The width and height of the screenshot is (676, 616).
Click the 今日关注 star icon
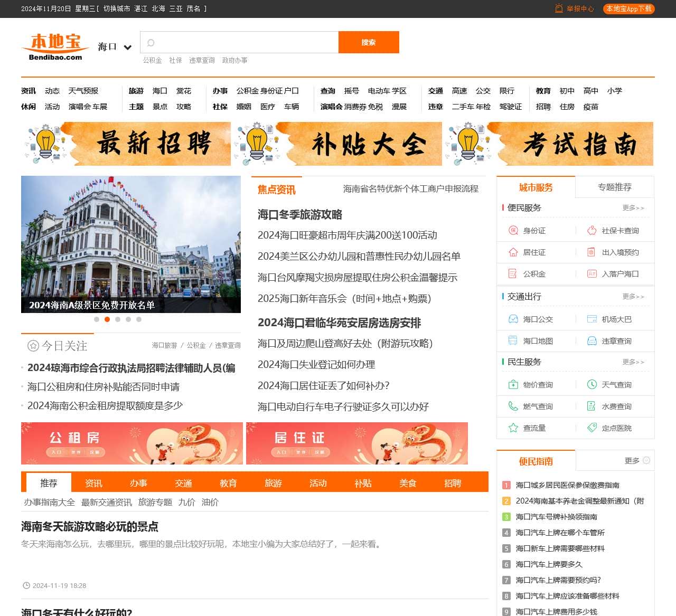tap(33, 346)
